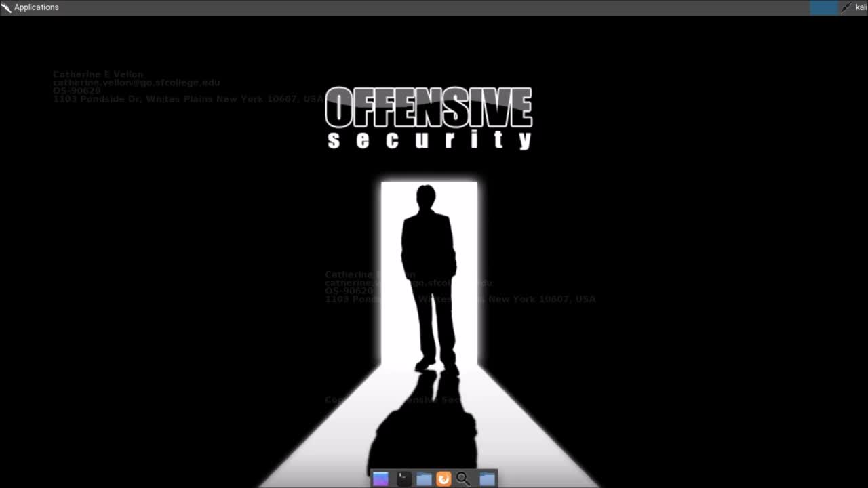Screen dimensions: 868x488
Task: Click the Kali dragon logo in top panel
Action: tap(6, 7)
